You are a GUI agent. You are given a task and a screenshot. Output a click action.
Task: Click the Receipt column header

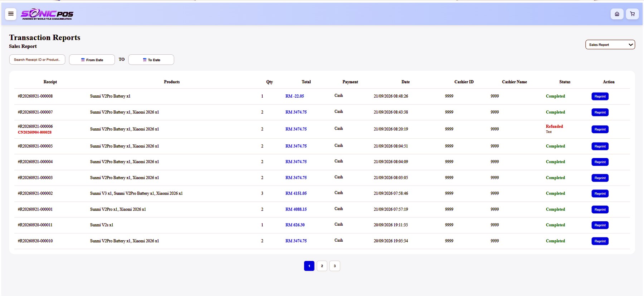(50, 82)
